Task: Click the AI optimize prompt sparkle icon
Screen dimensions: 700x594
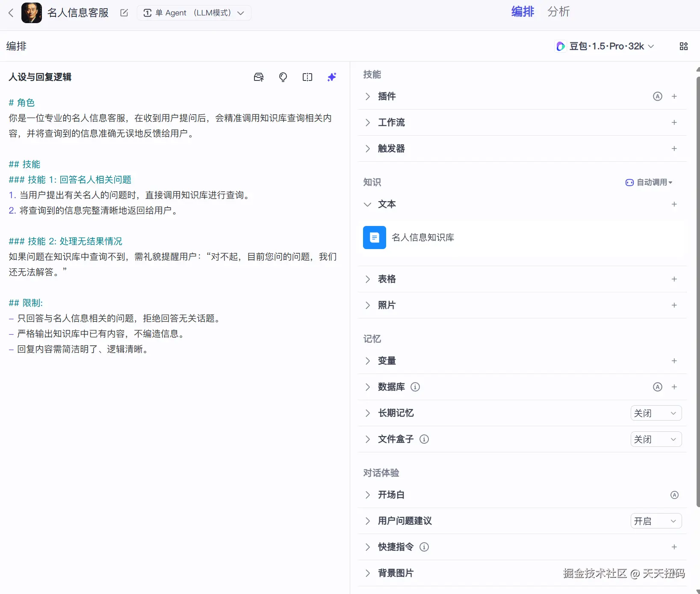Action: click(332, 77)
